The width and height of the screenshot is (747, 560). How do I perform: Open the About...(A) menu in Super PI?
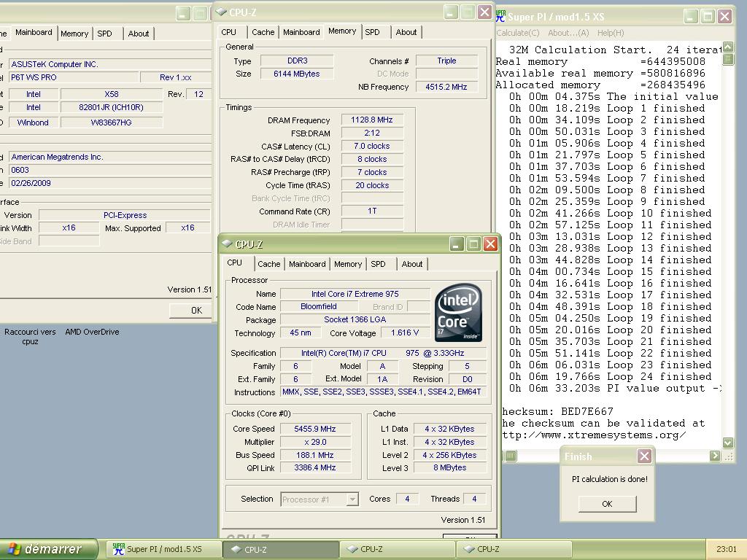point(568,33)
